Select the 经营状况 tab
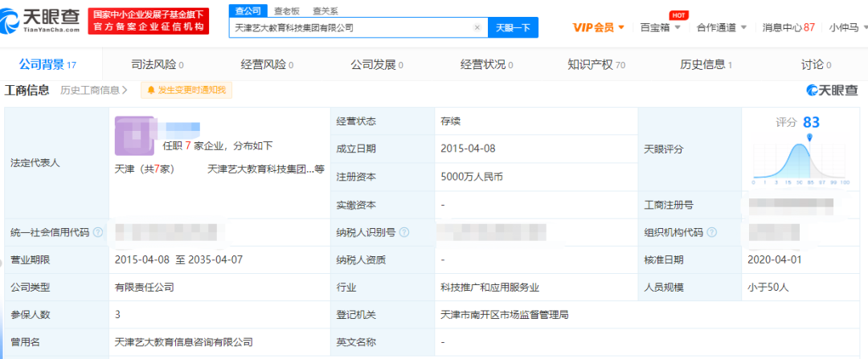 click(486, 65)
